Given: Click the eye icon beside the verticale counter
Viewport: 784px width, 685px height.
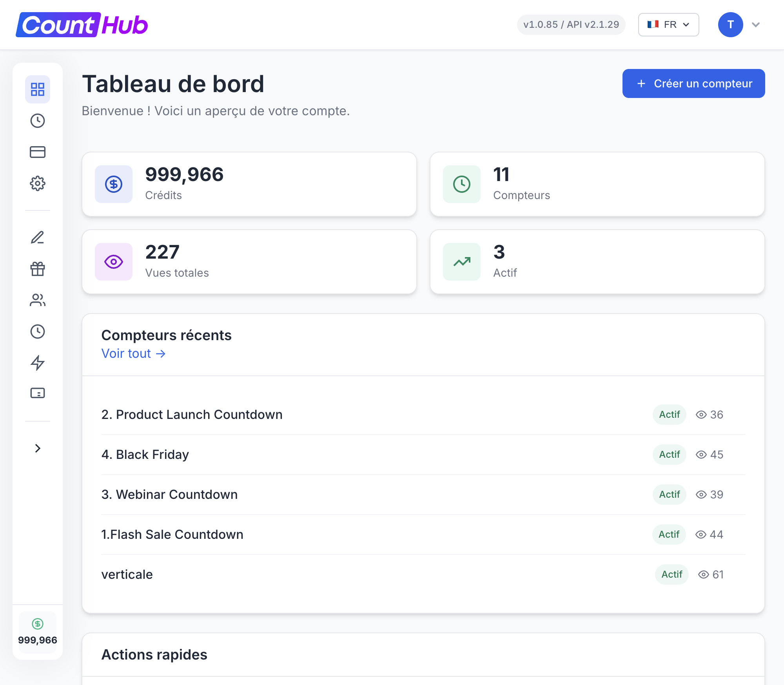Looking at the screenshot, I should tap(704, 574).
